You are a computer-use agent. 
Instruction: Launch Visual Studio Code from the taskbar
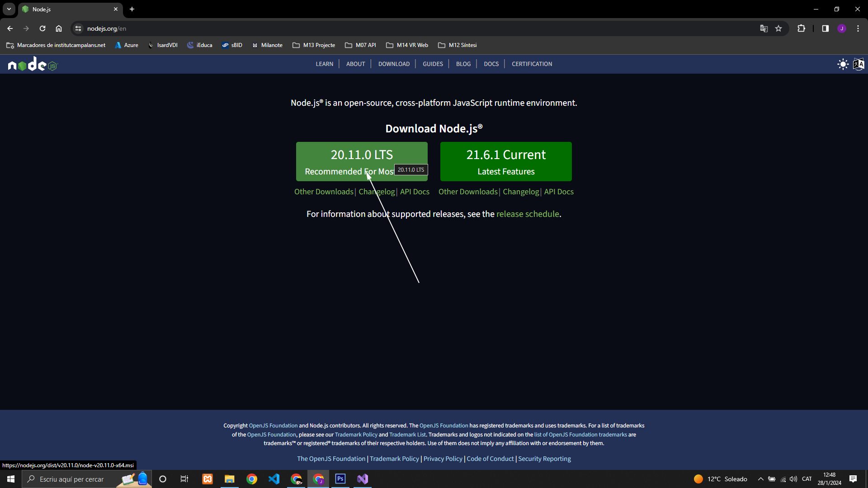(274, 479)
